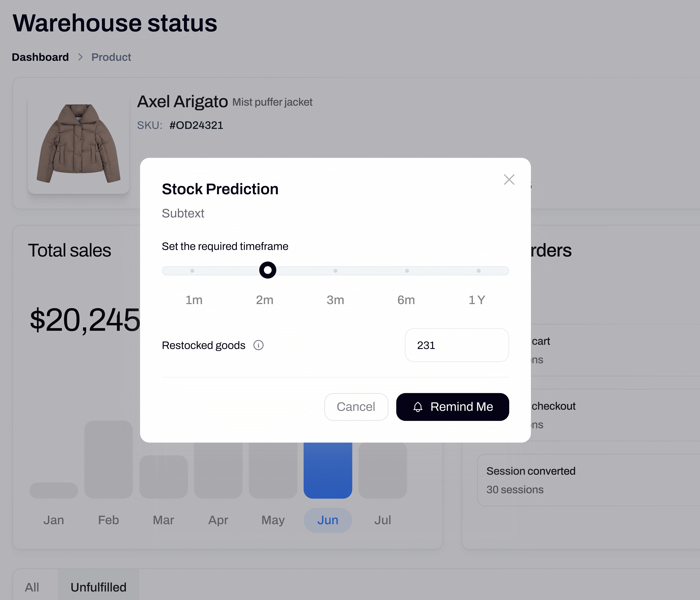This screenshot has width=700, height=600.
Task: Click the bell icon in Remind Me
Action: tap(418, 407)
